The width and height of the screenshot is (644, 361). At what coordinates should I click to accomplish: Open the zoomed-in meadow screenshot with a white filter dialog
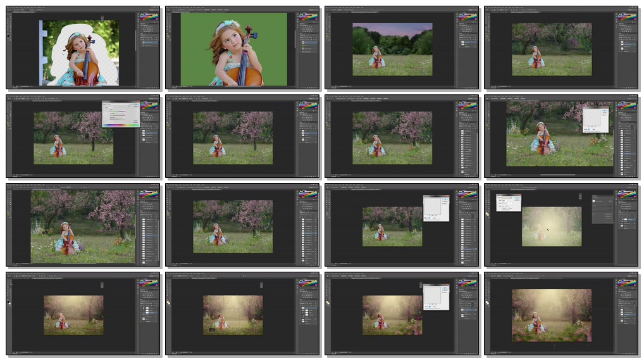[x=561, y=136]
